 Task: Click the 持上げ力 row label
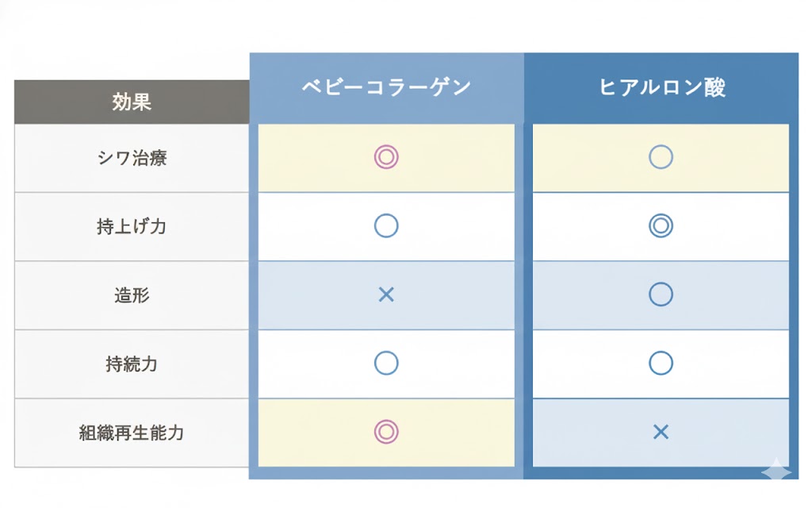[132, 226]
